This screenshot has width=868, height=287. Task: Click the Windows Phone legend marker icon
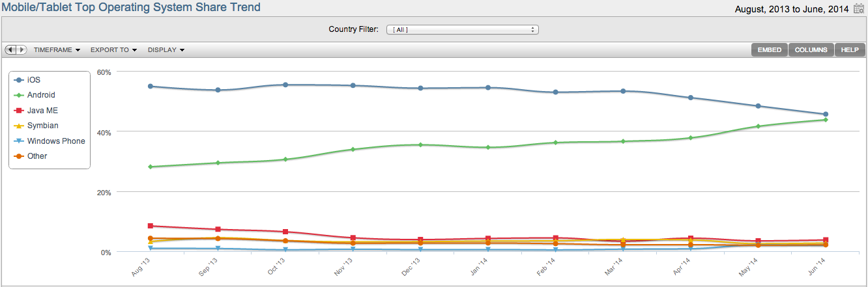(x=18, y=141)
